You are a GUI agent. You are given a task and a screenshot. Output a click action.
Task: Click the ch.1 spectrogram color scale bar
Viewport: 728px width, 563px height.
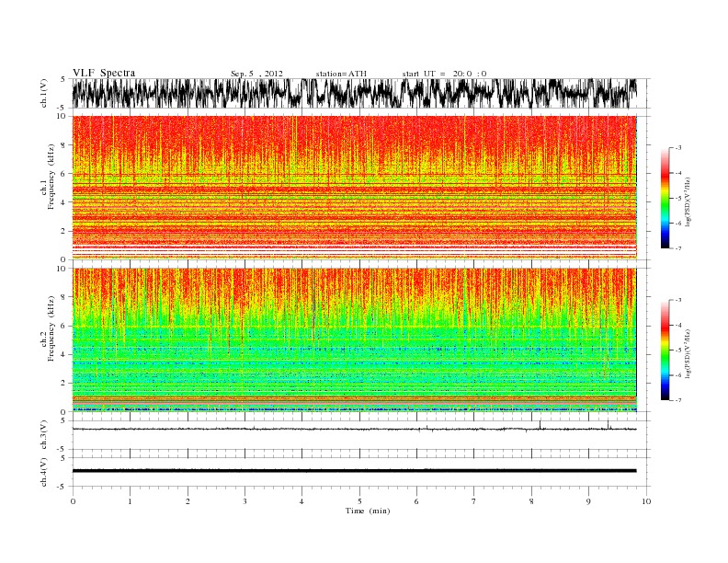pyautogui.click(x=665, y=198)
